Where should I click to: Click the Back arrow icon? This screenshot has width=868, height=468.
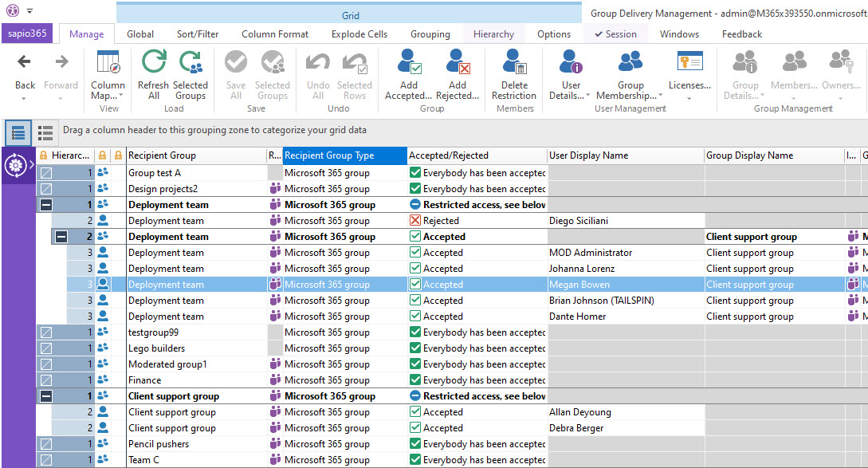[25, 62]
